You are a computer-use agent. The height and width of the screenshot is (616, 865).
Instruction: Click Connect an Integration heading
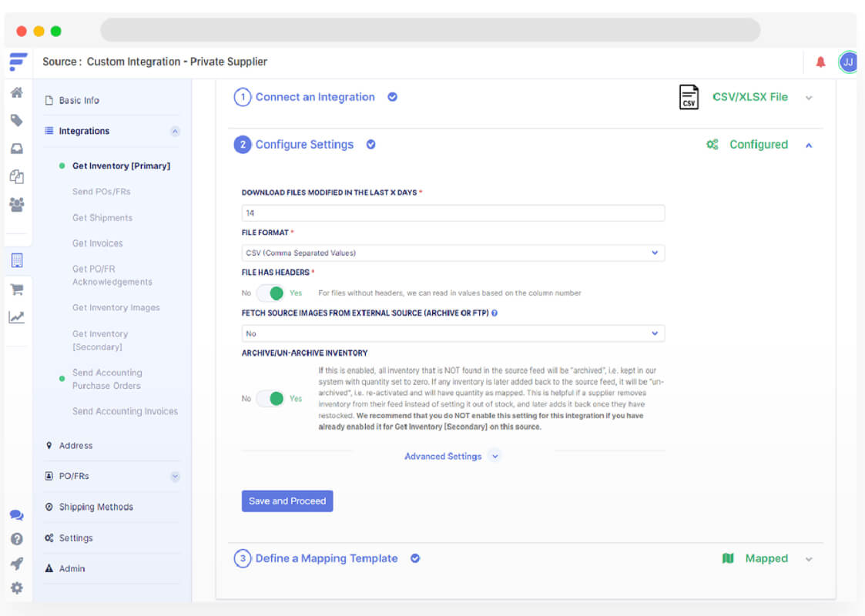[314, 97]
